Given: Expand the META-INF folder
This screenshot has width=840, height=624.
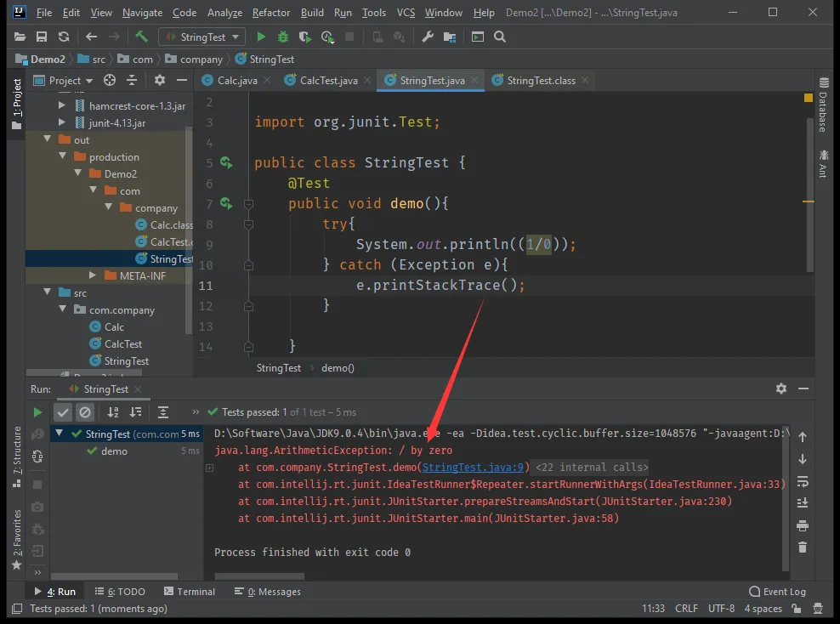Looking at the screenshot, I should click(x=93, y=276).
